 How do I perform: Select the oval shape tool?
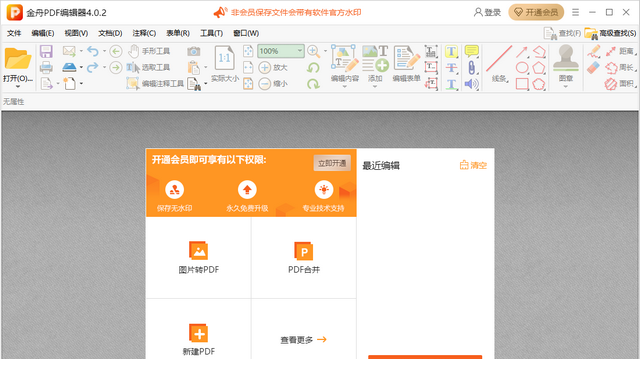tap(522, 67)
